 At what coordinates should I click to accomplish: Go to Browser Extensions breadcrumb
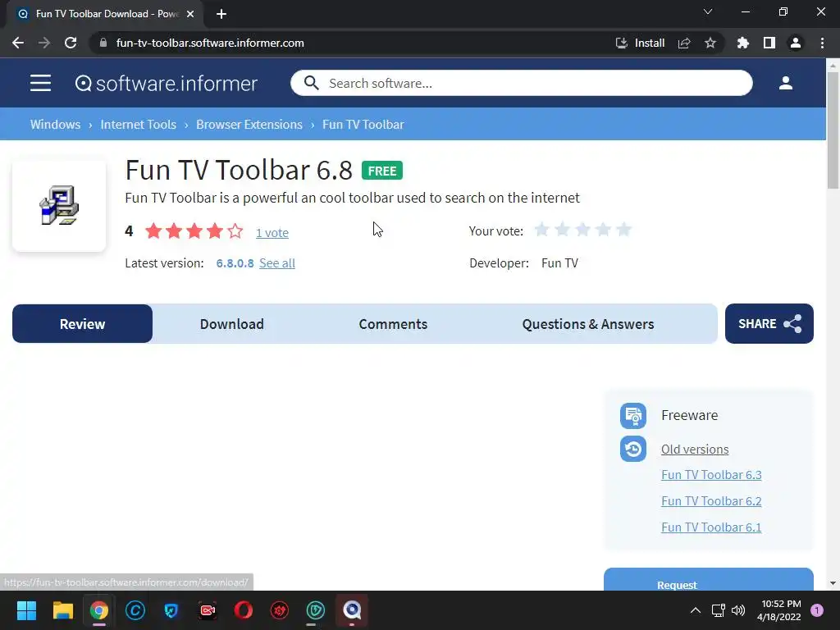pyautogui.click(x=249, y=125)
